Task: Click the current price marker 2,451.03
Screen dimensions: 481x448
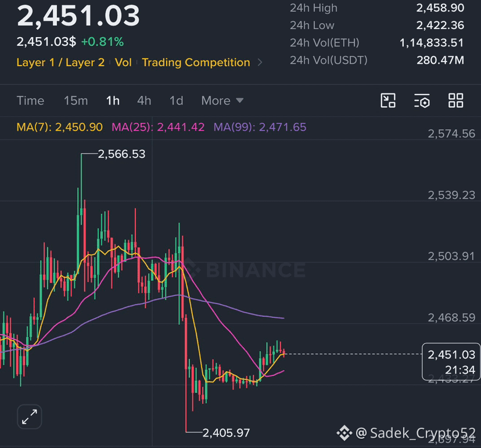Action: pyautogui.click(x=451, y=362)
